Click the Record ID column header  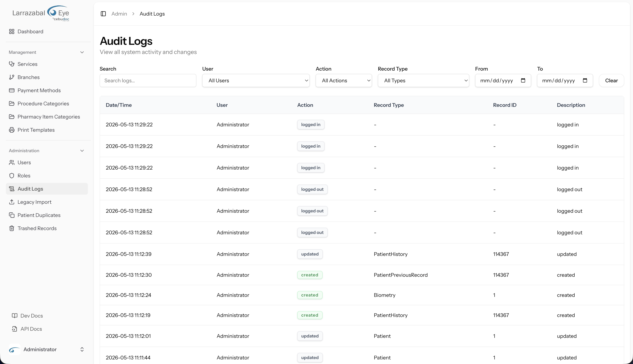(x=505, y=105)
